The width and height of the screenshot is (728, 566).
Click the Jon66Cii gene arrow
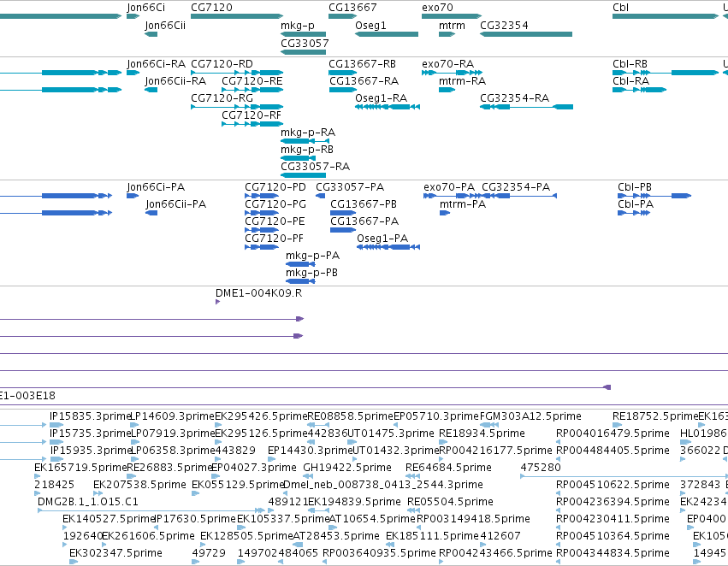(151, 34)
